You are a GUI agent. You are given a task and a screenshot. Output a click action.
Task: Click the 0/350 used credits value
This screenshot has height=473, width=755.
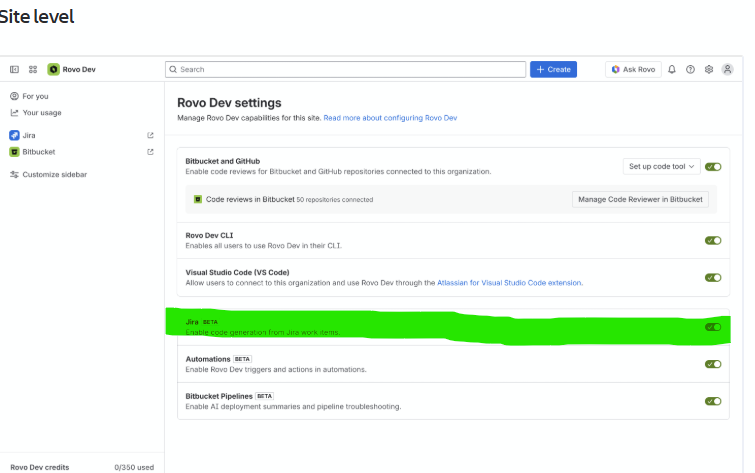click(134, 467)
